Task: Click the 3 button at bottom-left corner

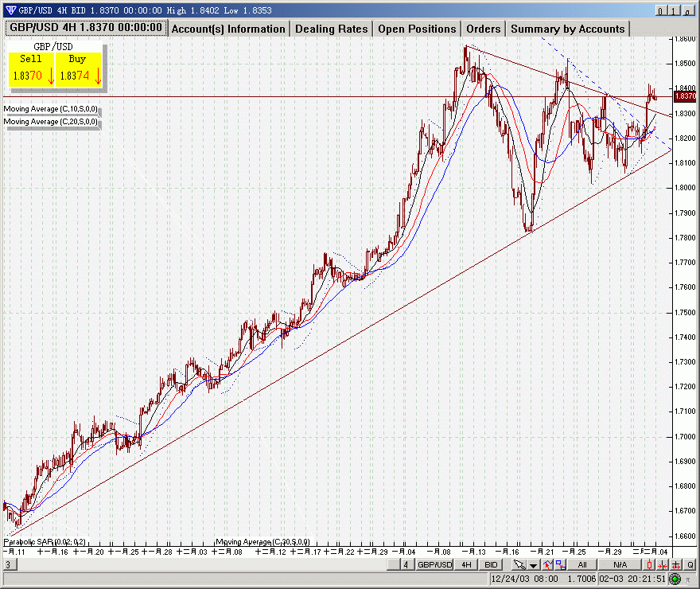Action: [x=9, y=565]
